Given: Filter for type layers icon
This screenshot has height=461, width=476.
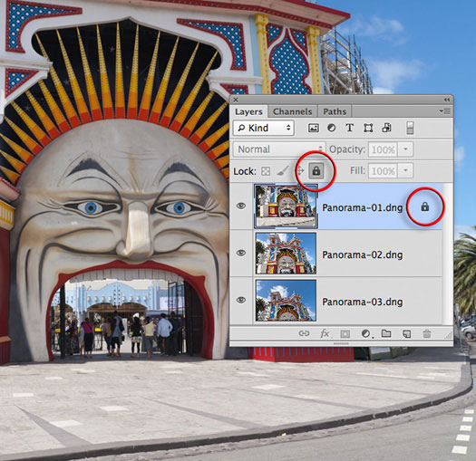Looking at the screenshot, I should point(350,128).
